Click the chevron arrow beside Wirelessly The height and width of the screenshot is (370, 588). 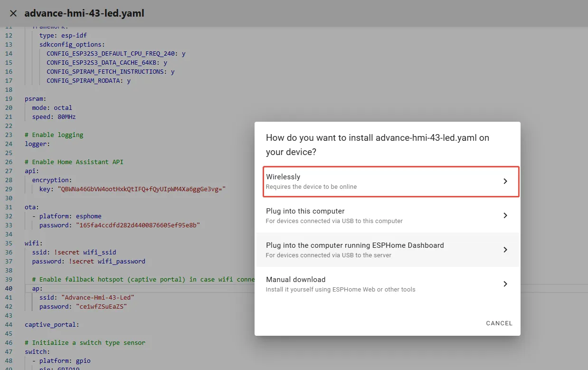point(505,181)
